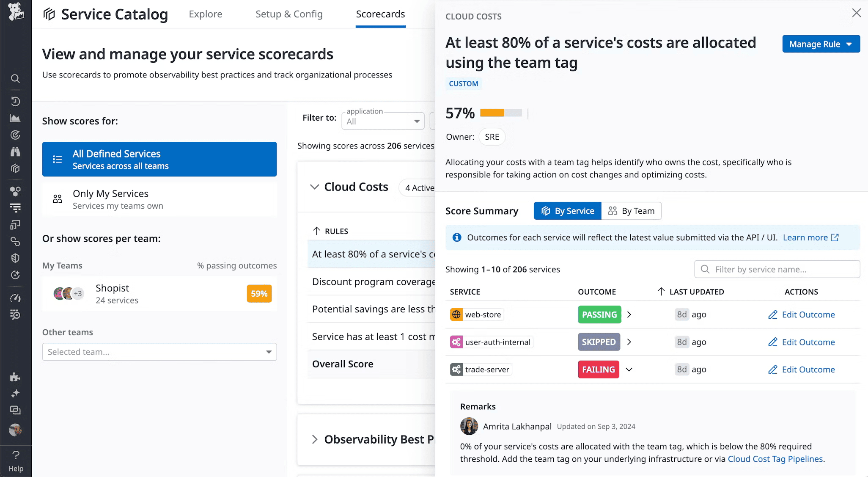
Task: Open the Datadog search icon
Action: pos(16,79)
